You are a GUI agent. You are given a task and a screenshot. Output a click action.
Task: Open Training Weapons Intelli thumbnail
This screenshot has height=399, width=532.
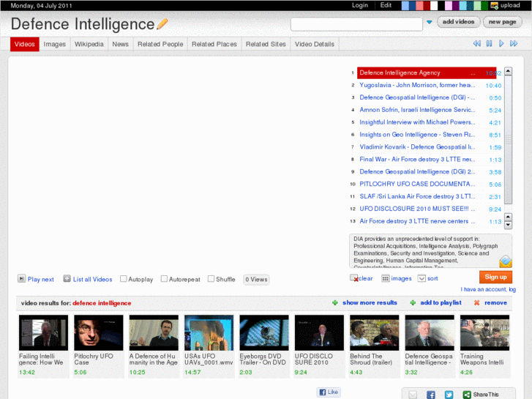point(484,332)
